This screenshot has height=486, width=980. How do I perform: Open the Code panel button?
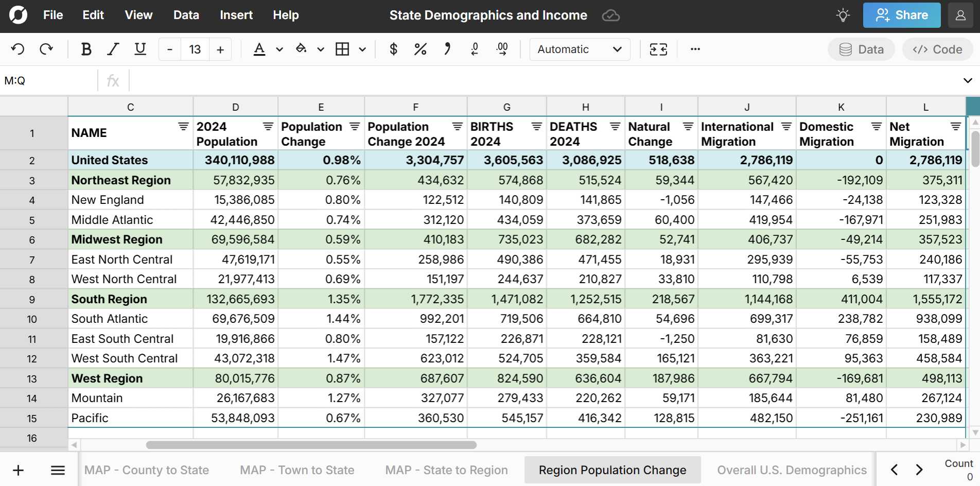[x=937, y=49]
